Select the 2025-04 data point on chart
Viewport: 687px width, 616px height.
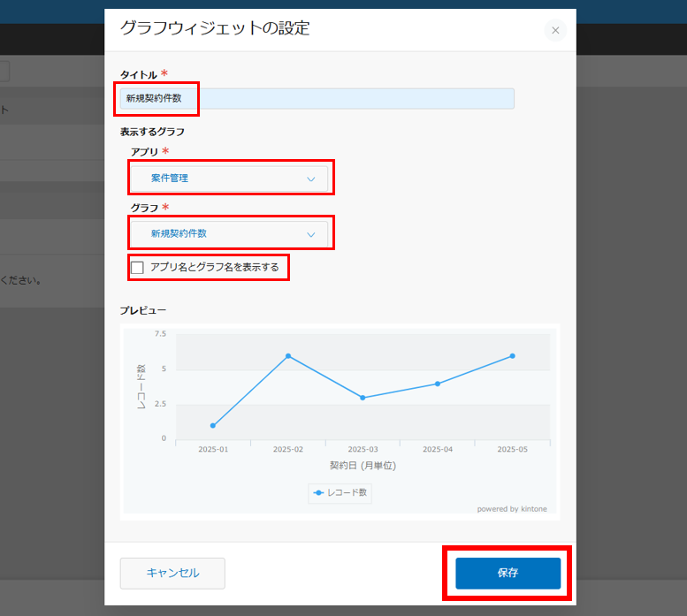tap(438, 384)
